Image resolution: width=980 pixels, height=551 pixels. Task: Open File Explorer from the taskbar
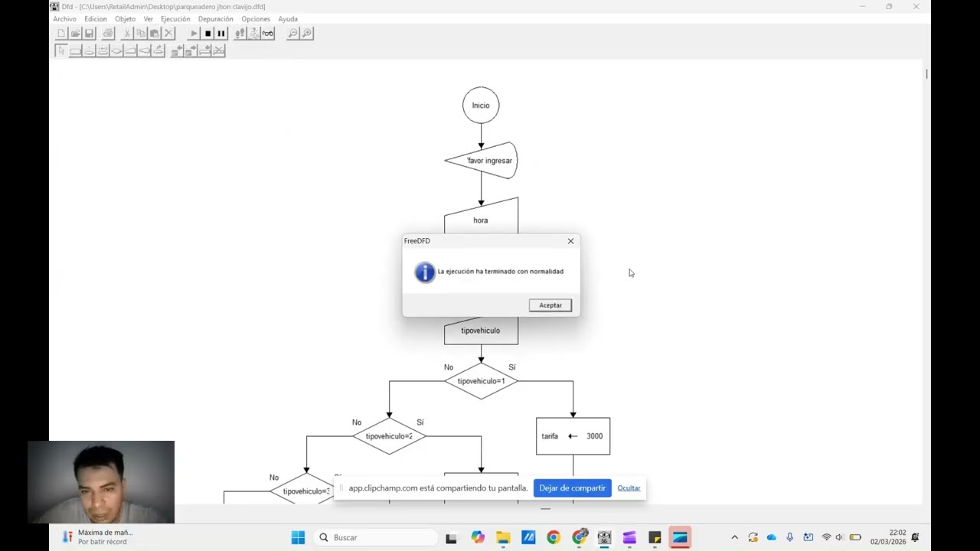(503, 537)
